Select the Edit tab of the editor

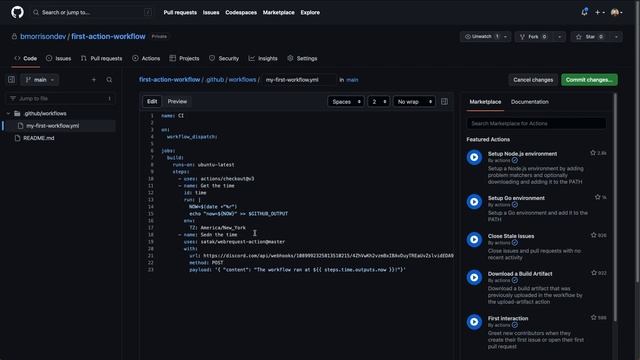point(152,102)
